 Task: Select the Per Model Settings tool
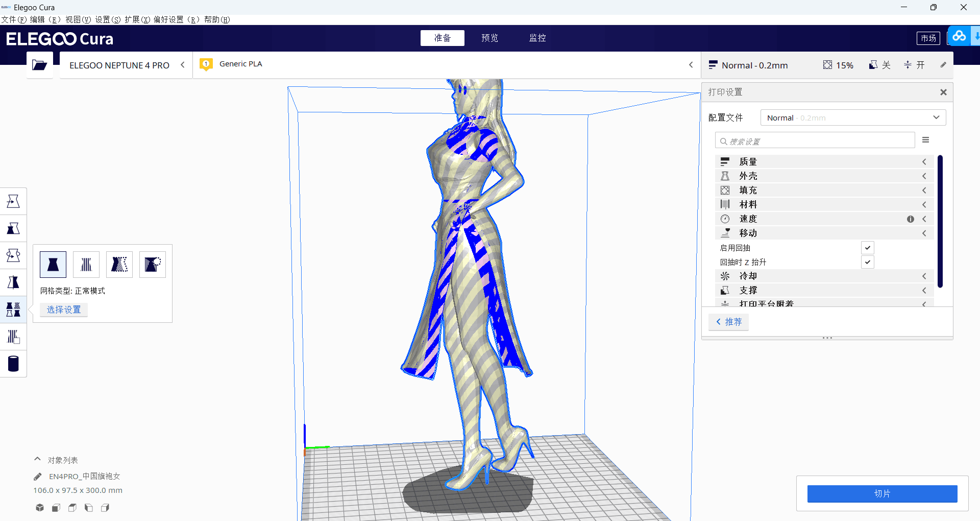tap(13, 310)
